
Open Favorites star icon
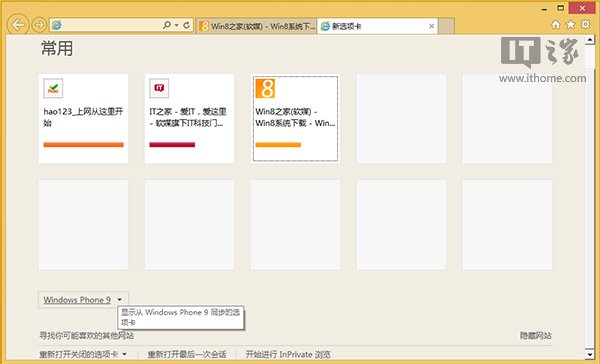tap(571, 24)
